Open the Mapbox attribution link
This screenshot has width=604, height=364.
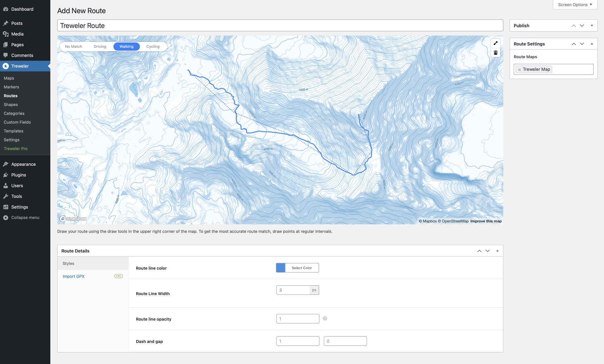click(x=428, y=221)
